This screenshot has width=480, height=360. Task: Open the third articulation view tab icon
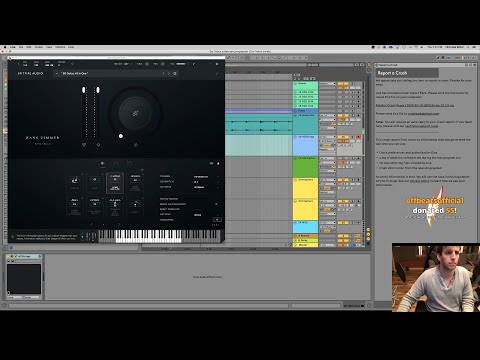(129, 163)
